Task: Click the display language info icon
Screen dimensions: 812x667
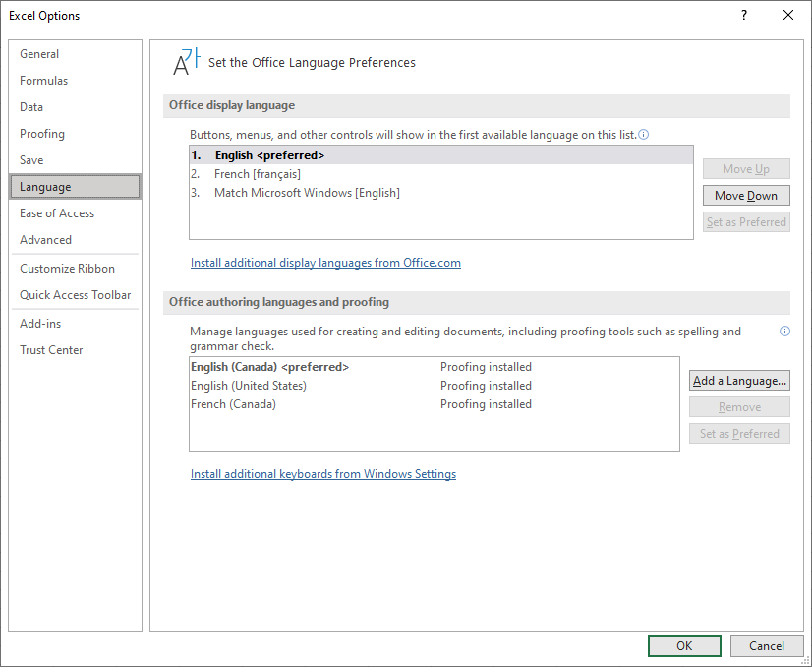Action: [642, 133]
